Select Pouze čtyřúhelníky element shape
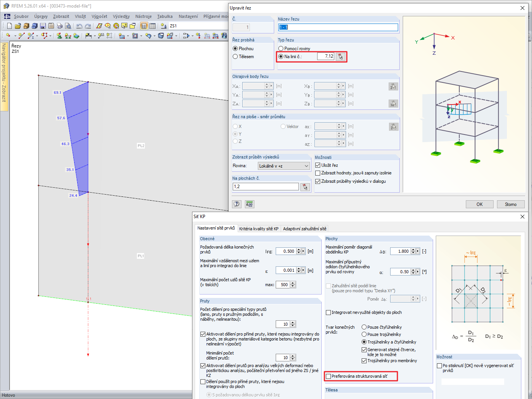 (364, 327)
